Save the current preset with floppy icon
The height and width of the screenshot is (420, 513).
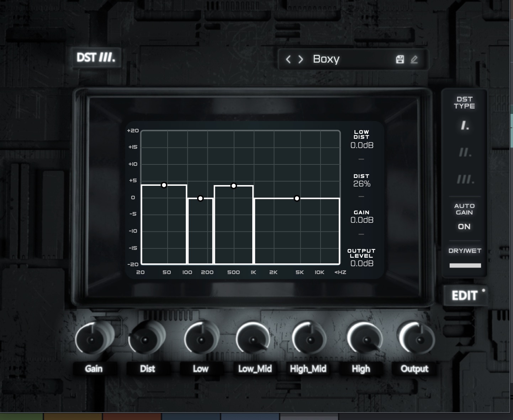tap(400, 59)
